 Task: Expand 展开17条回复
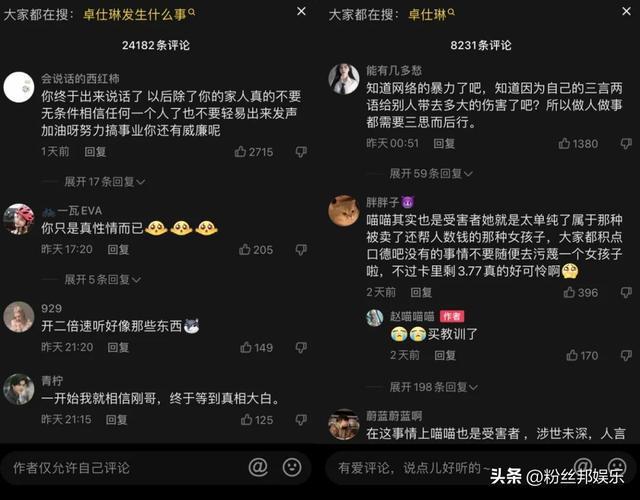click(104, 182)
